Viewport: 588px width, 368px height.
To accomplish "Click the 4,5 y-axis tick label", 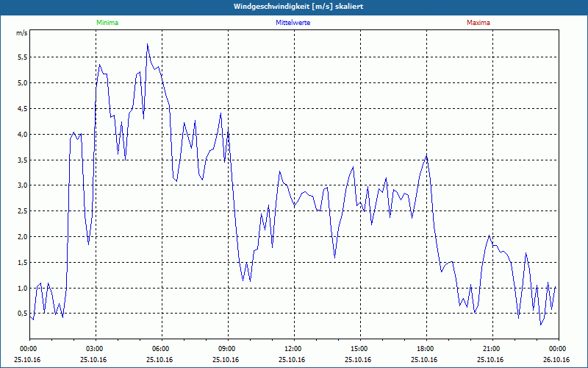I will (23, 108).
